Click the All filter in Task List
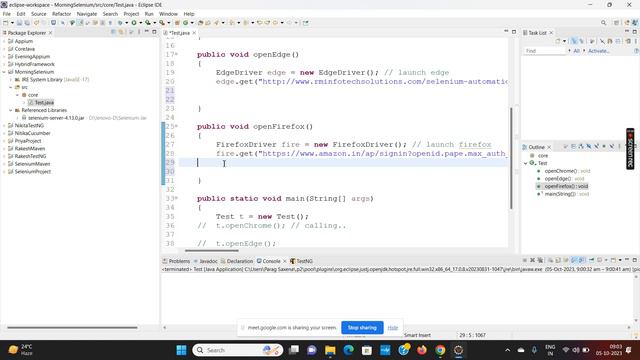640x360 pixels. pyautogui.click(x=576, y=51)
